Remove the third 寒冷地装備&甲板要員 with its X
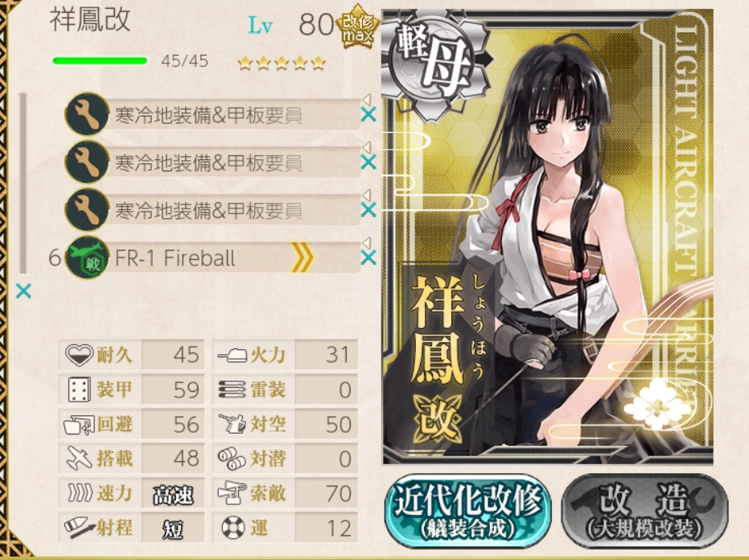The height and width of the screenshot is (560, 749). point(368,210)
